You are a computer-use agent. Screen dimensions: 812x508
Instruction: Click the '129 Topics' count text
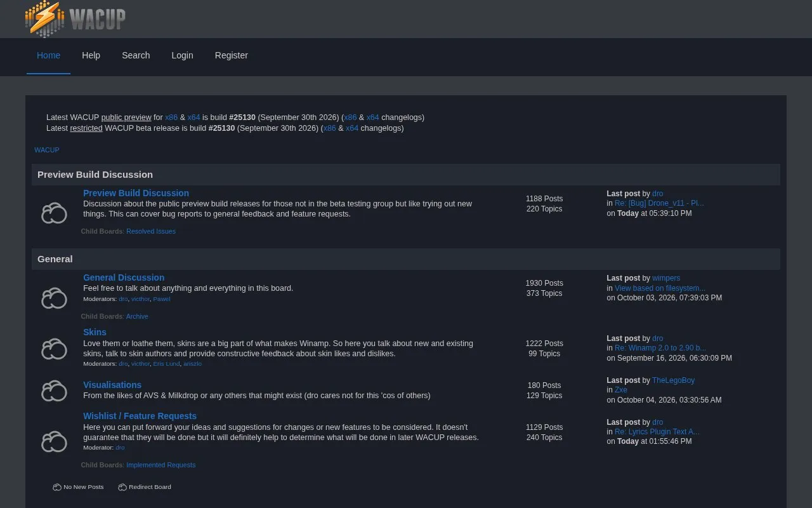[x=544, y=396]
